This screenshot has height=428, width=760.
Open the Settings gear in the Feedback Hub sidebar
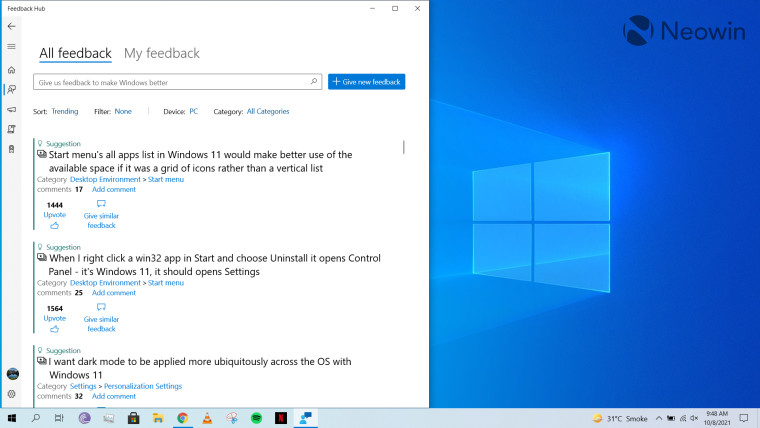[x=11, y=394]
